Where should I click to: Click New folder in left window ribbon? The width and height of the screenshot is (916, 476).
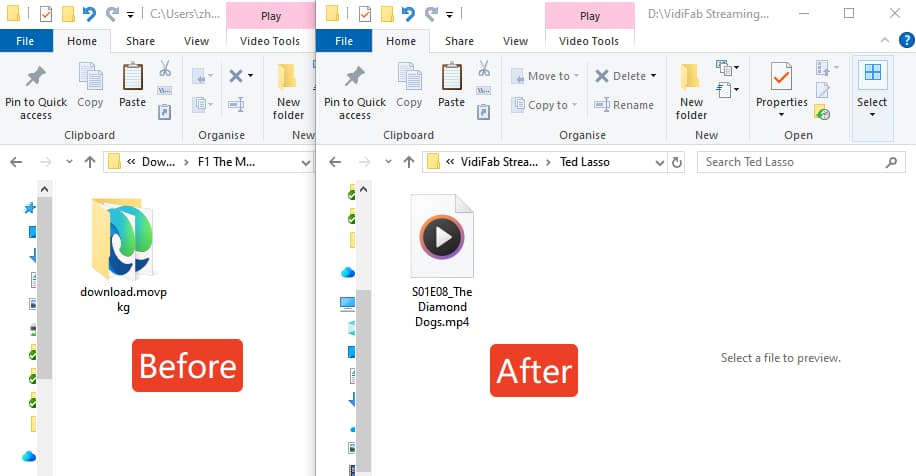[x=288, y=92]
